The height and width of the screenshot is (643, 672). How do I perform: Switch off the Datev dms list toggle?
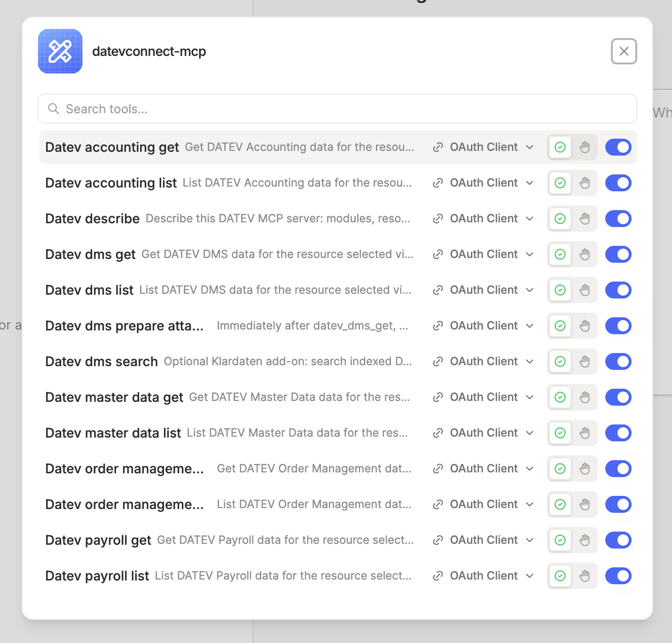point(618,290)
